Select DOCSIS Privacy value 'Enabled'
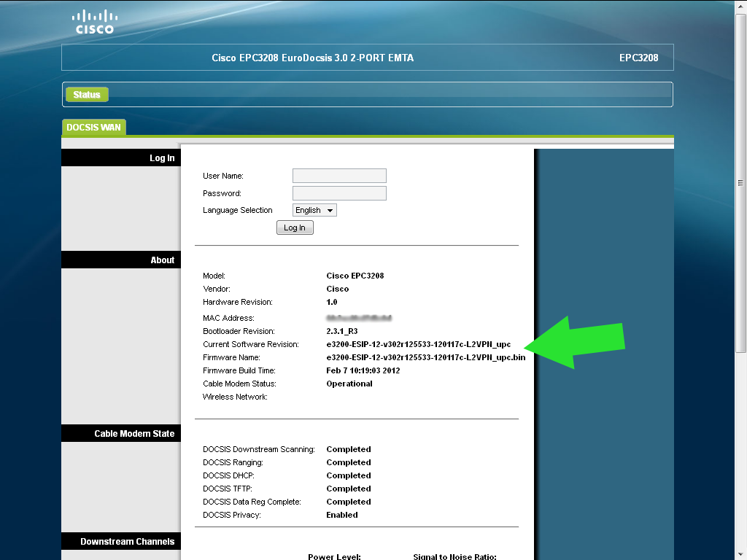 point(342,515)
